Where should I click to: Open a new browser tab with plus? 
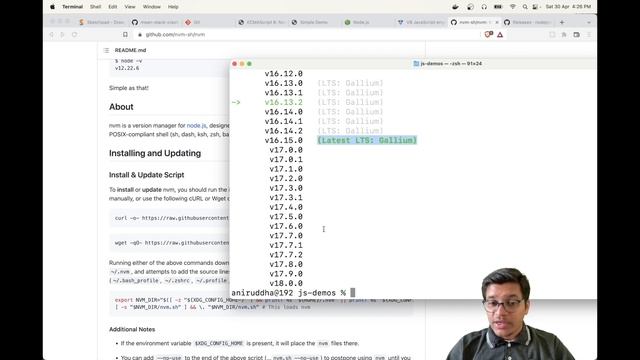tap(562, 22)
